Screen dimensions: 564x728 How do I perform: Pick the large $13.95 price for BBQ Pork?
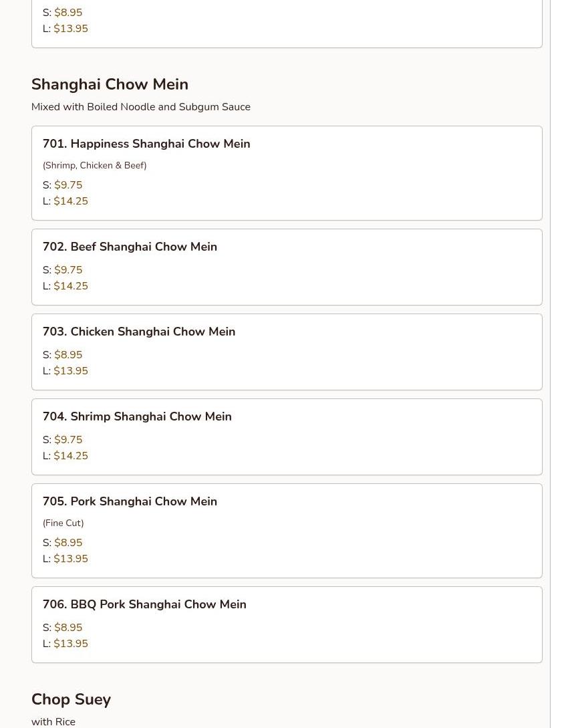tap(71, 644)
